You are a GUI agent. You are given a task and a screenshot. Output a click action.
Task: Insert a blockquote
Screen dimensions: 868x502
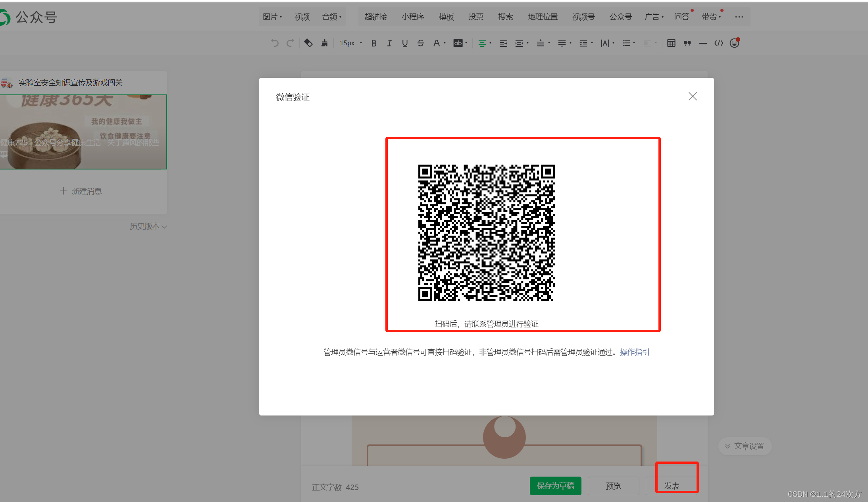(x=687, y=43)
